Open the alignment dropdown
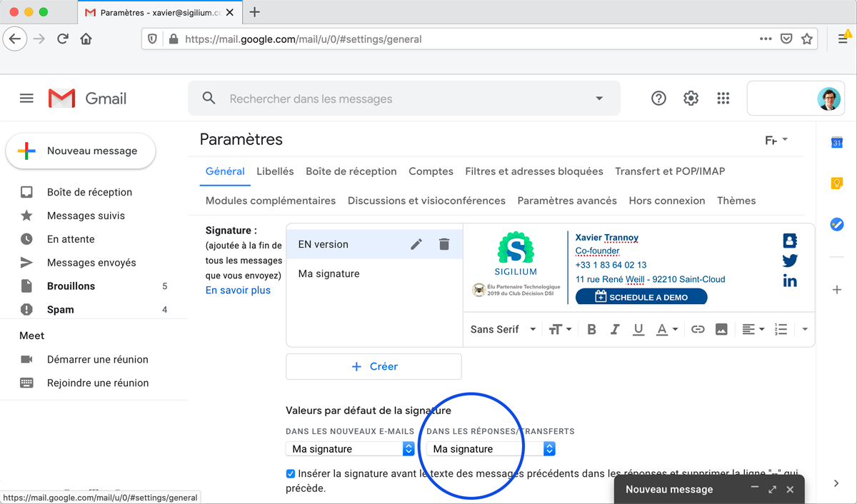 753,329
